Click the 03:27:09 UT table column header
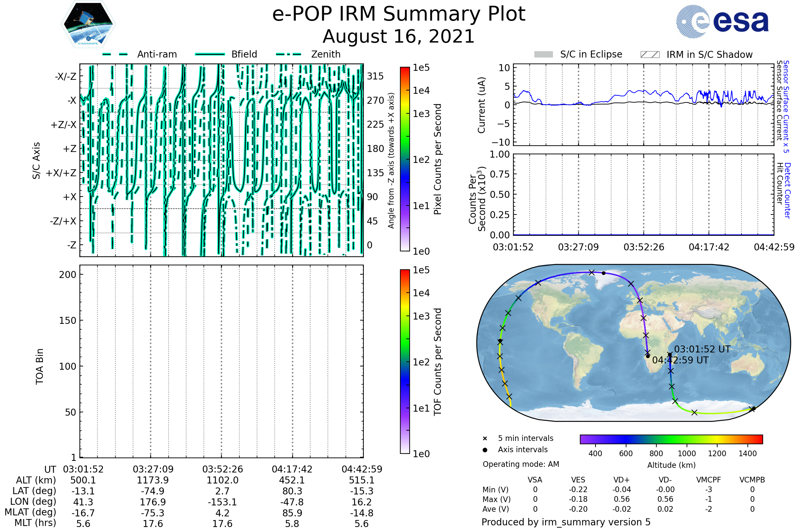Screen dimensions: 798x532 pyautogui.click(x=153, y=469)
